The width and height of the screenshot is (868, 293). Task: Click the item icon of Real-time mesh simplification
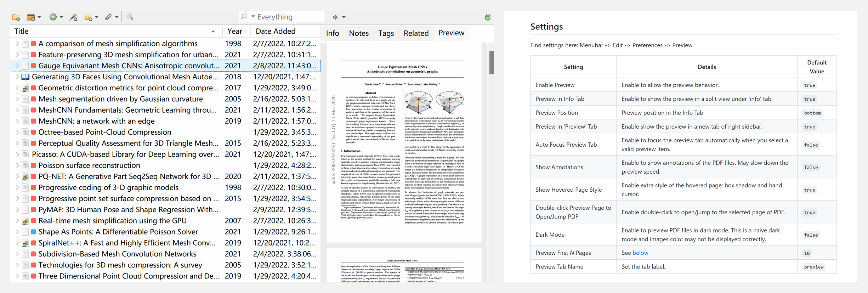[25, 221]
